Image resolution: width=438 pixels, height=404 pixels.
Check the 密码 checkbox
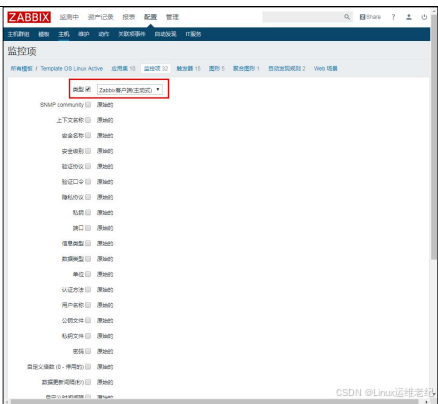[x=88, y=351]
